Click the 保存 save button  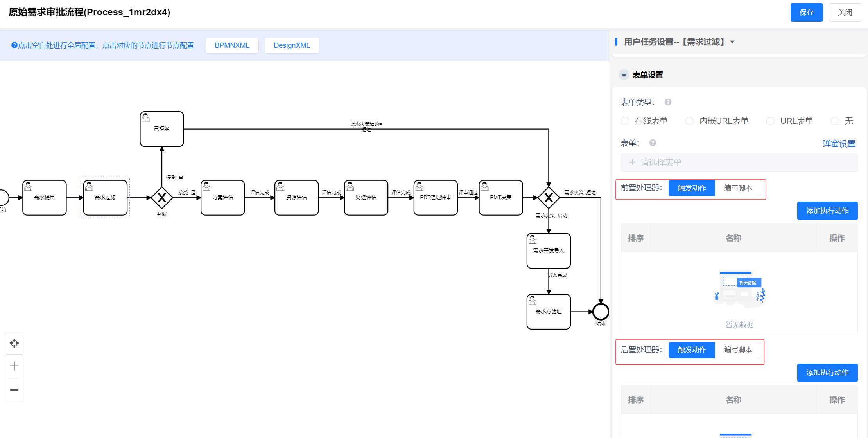(806, 13)
